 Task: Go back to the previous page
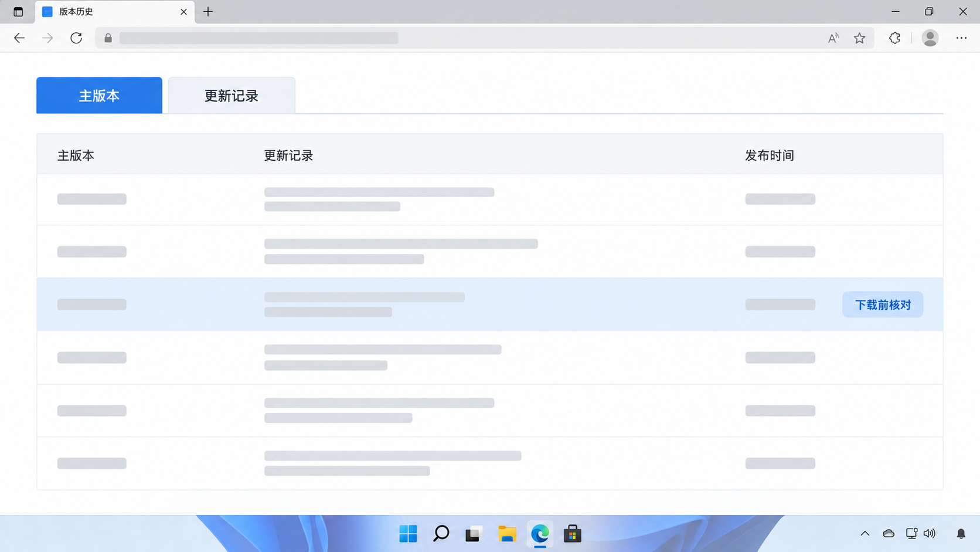tap(19, 38)
